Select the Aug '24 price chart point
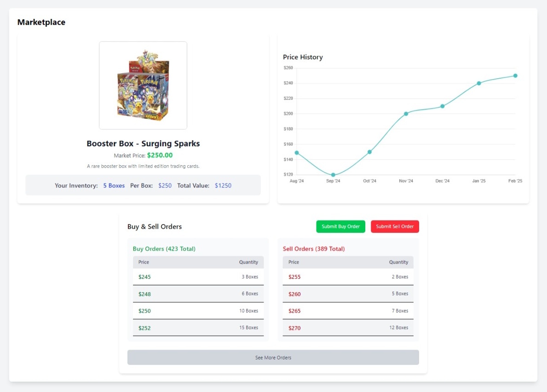 297,153
